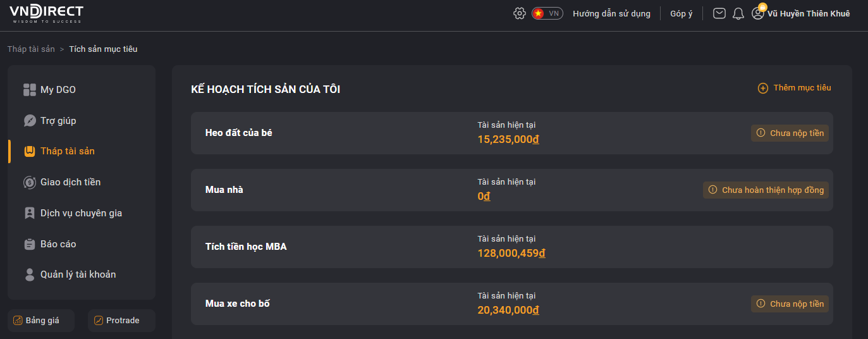Open the Hướng dẫn sử dụng link
This screenshot has width=868, height=339.
611,13
